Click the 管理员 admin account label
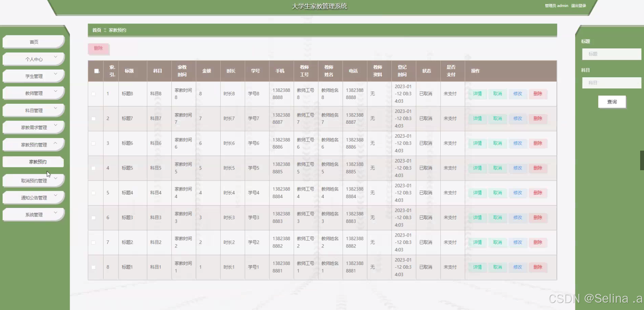 (x=557, y=6)
